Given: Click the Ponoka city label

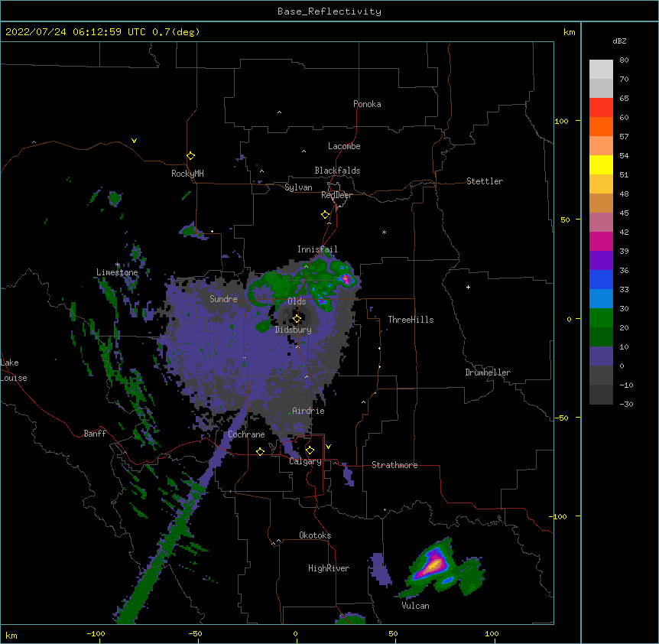Looking at the screenshot, I should click(367, 104).
